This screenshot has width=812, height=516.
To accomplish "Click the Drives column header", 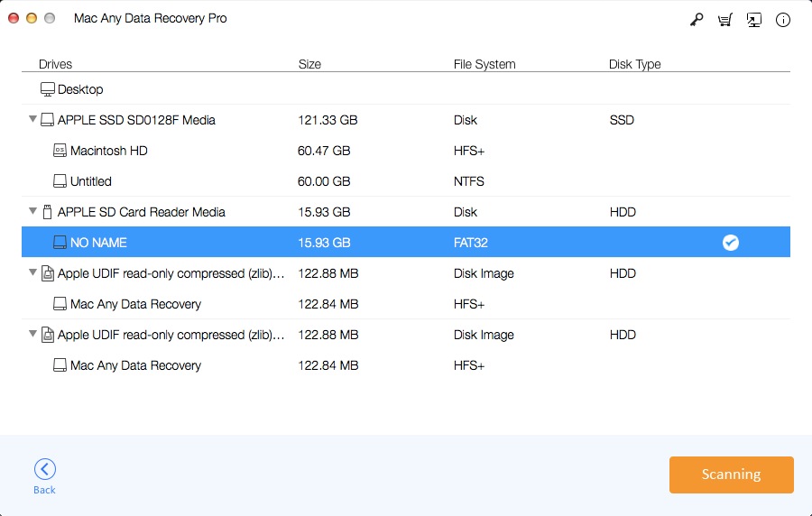I will pyautogui.click(x=55, y=64).
